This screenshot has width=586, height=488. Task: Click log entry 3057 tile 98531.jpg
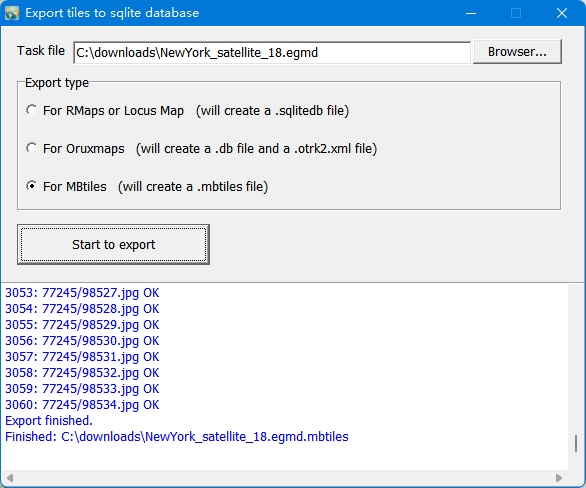(x=82, y=356)
